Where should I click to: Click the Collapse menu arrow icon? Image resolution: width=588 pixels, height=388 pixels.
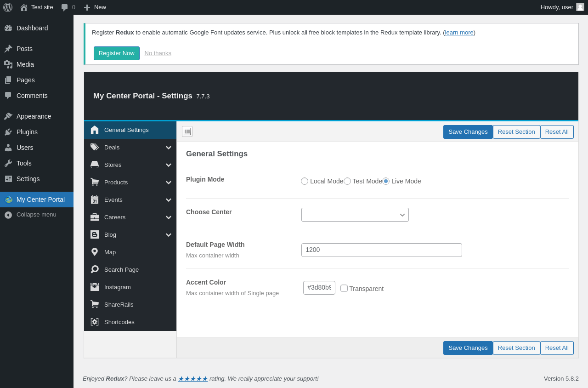point(8,215)
